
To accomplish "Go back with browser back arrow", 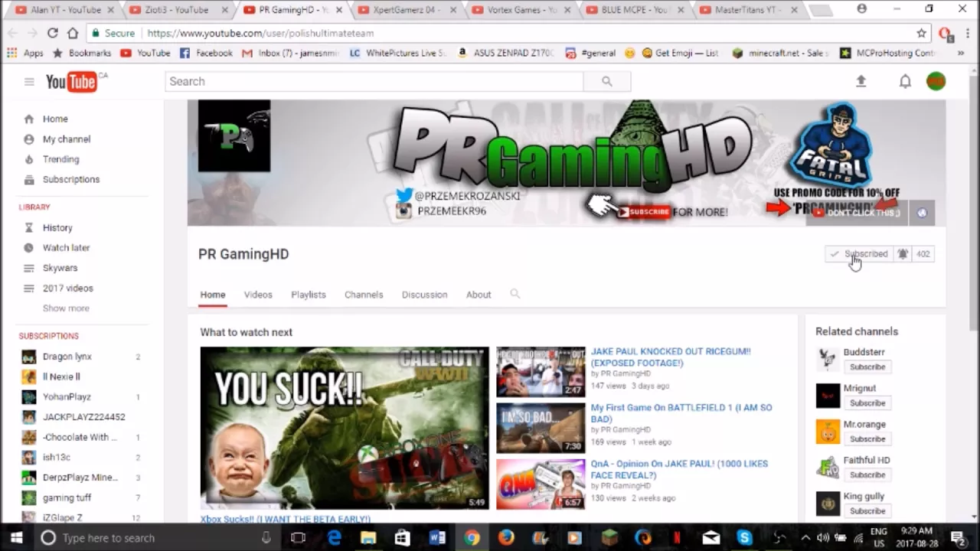I will coord(11,33).
